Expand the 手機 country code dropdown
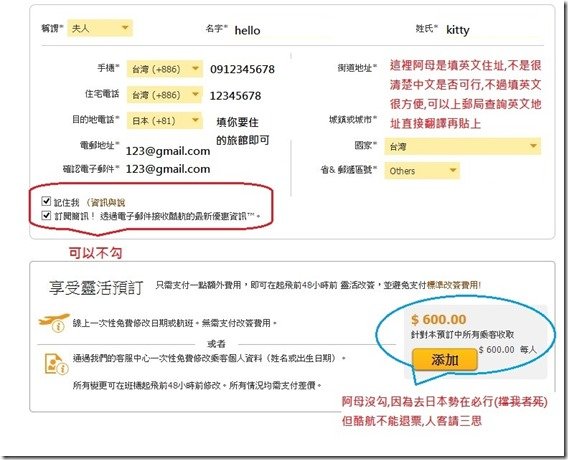 coord(164,69)
